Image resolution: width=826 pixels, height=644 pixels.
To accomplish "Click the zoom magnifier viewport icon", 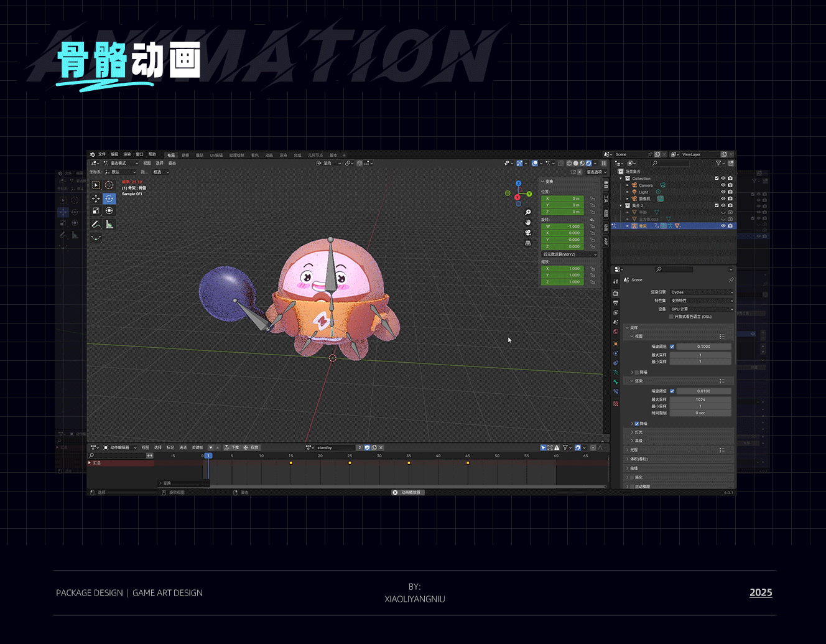I will coord(528,212).
